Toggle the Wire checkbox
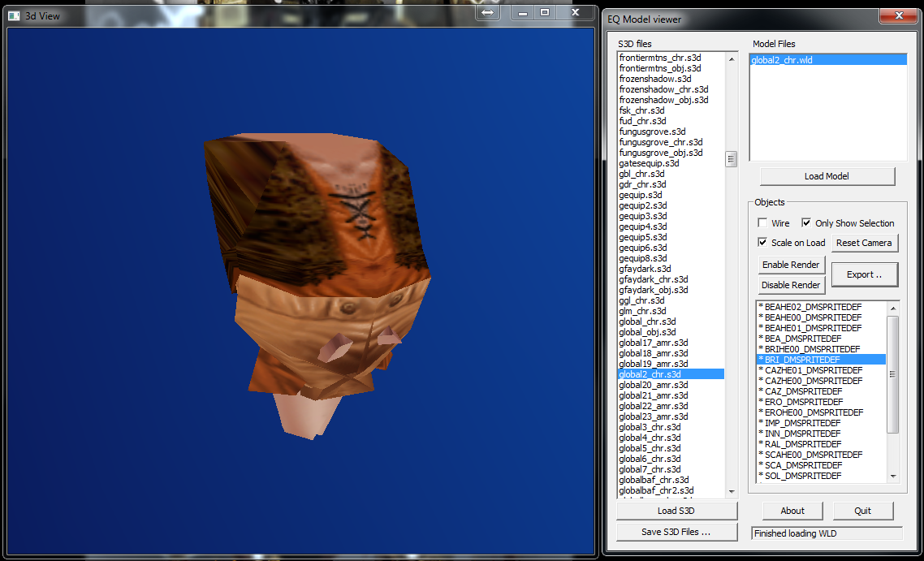Image resolution: width=924 pixels, height=561 pixels. [762, 222]
